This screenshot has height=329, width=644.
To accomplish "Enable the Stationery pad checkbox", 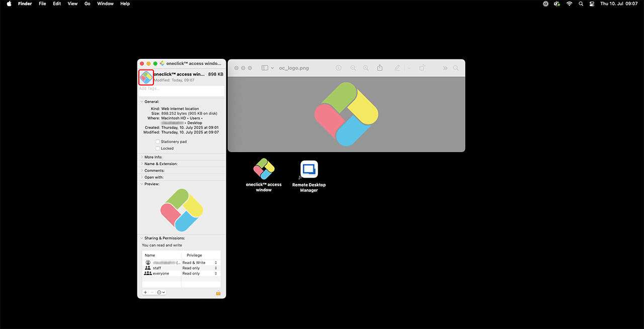I will (x=157, y=142).
